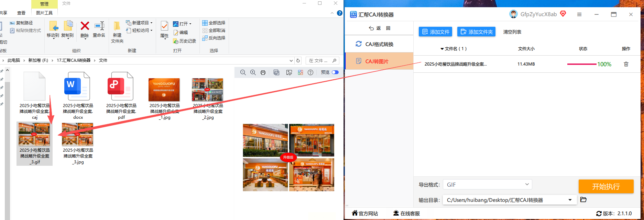Click the print icon in preview toolbar
644x220 pixels.
click(263, 72)
